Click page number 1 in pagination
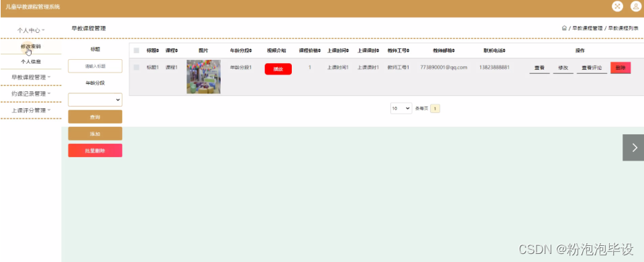Image resolution: width=644 pixels, height=262 pixels. [435, 109]
